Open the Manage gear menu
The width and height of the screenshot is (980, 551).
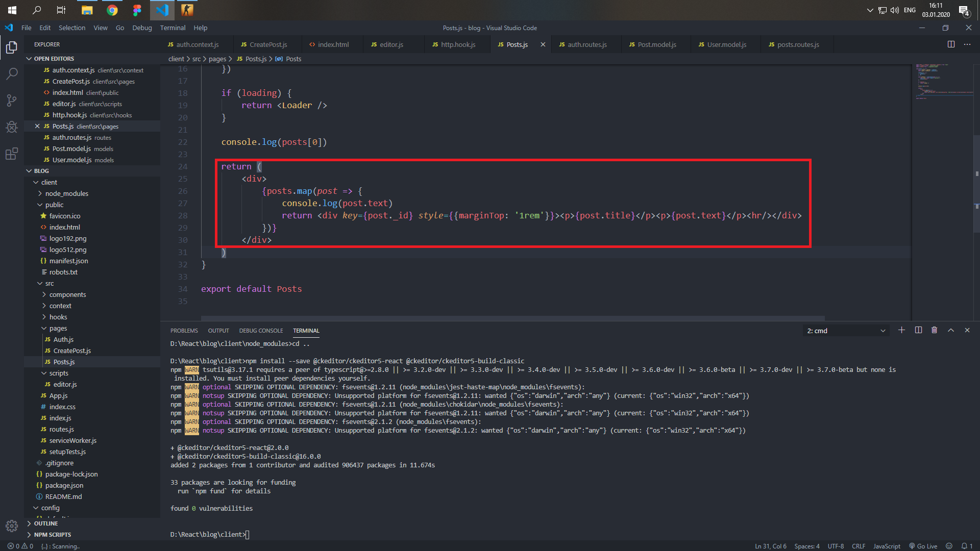[11, 525]
